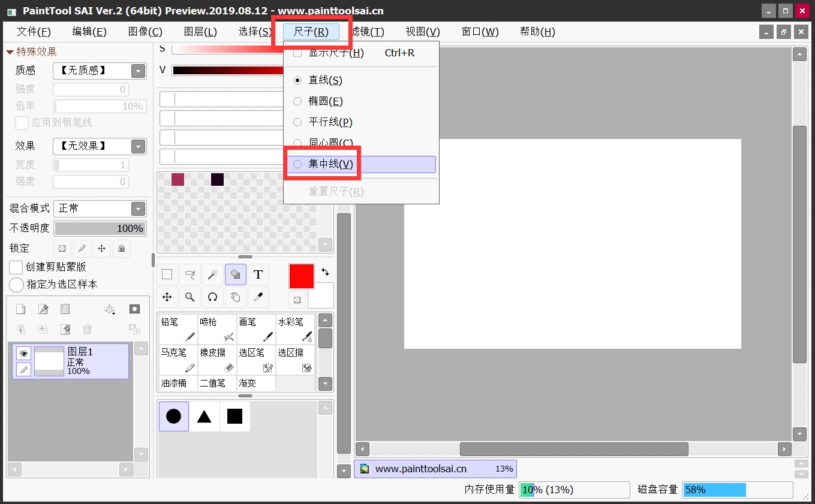Choose the 铅笔 pencil brush
The height and width of the screenshot is (504, 815).
coord(178,329)
